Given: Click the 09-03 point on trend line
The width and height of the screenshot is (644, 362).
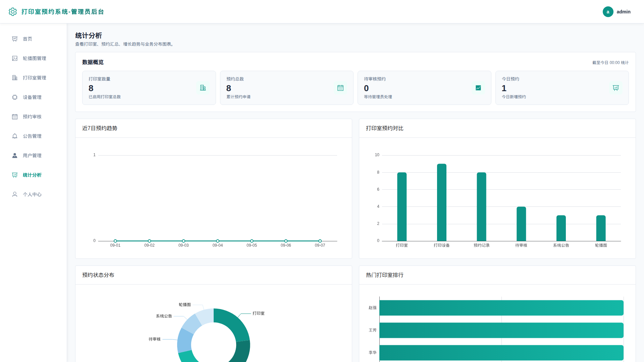Looking at the screenshot, I should [183, 241].
